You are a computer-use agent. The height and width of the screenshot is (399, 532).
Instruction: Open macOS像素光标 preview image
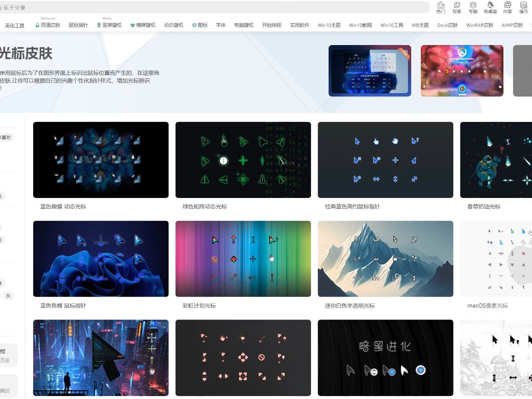(496, 259)
